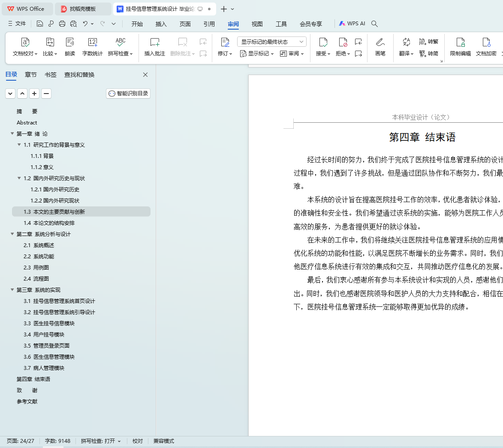Switch to the 书签 navigation tab
Viewport: 503px width, 448px height.
click(x=50, y=75)
